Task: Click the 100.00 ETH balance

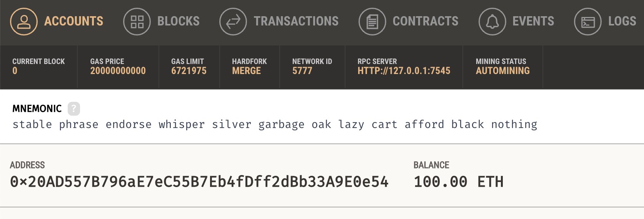Action: (458, 182)
